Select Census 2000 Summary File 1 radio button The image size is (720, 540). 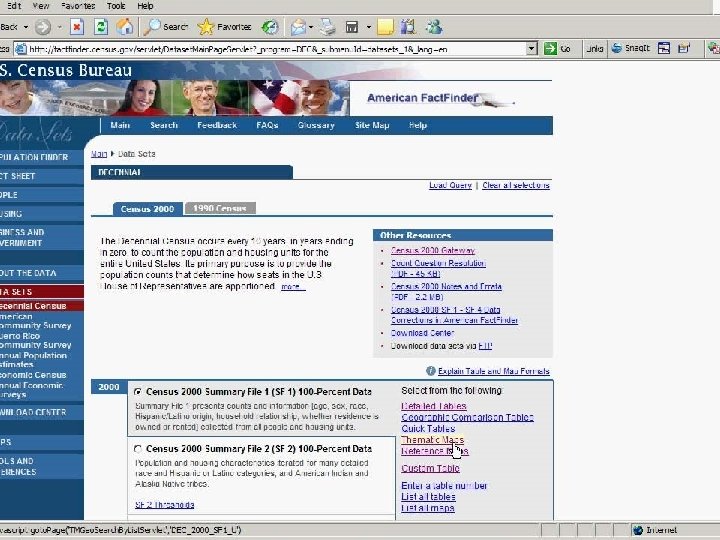tap(138, 392)
